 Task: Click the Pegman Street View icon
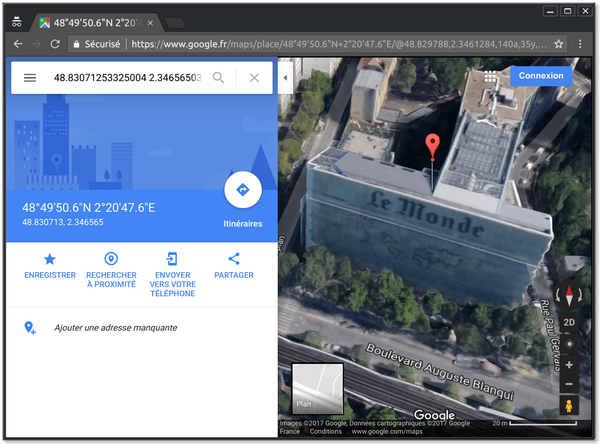pyautogui.click(x=569, y=405)
